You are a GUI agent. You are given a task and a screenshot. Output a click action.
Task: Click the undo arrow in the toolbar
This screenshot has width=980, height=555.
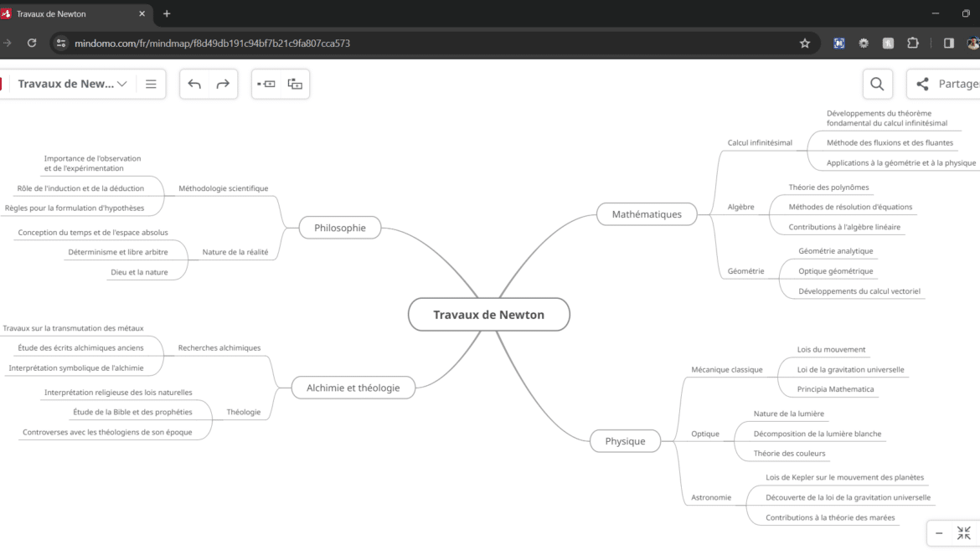[194, 84]
